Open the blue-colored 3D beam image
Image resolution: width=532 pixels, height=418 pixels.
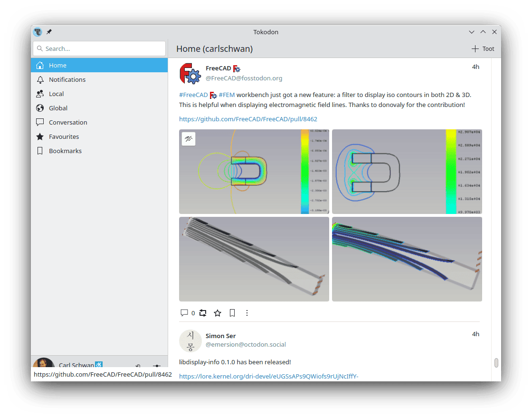tap(407, 259)
